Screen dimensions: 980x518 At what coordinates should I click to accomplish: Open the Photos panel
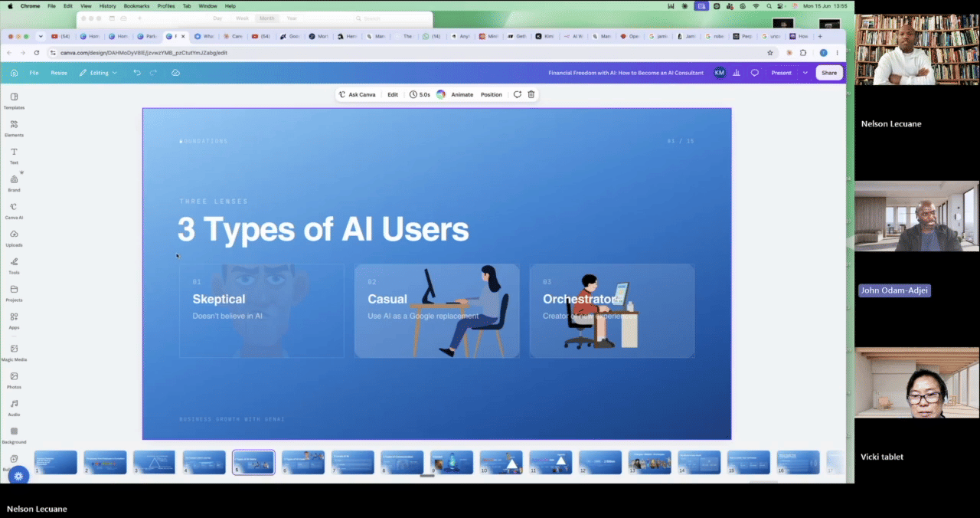[14, 380]
